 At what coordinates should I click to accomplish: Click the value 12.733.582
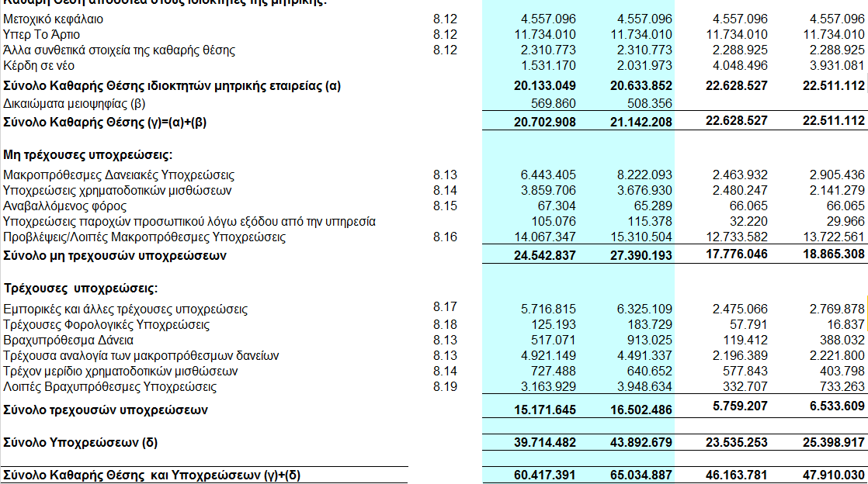pos(737,237)
